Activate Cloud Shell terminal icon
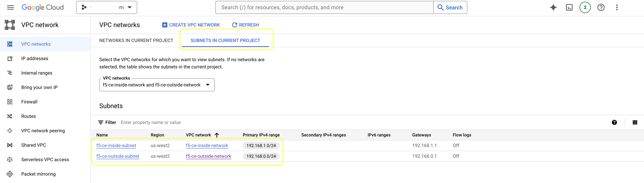The height and width of the screenshot is (183, 644). click(569, 8)
